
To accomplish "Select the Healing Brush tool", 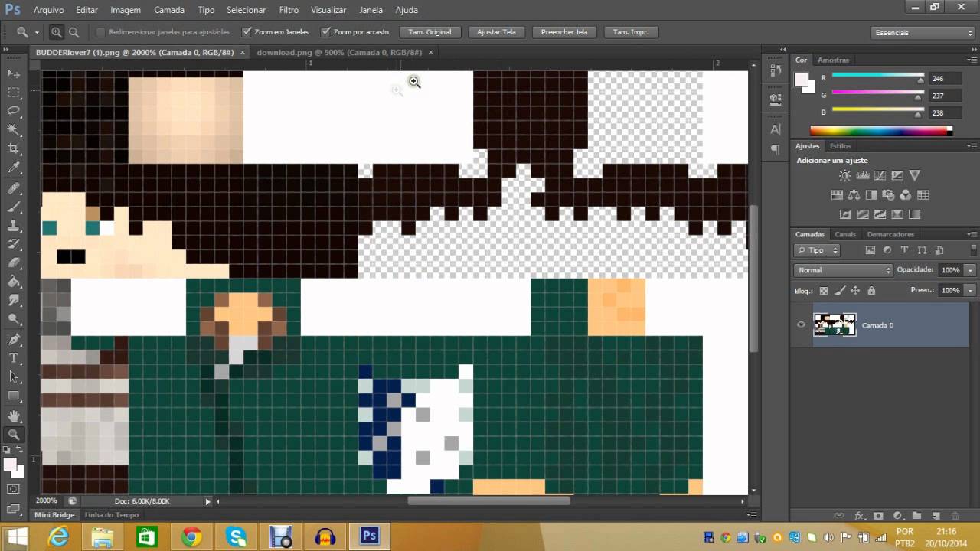I will pos(14,187).
